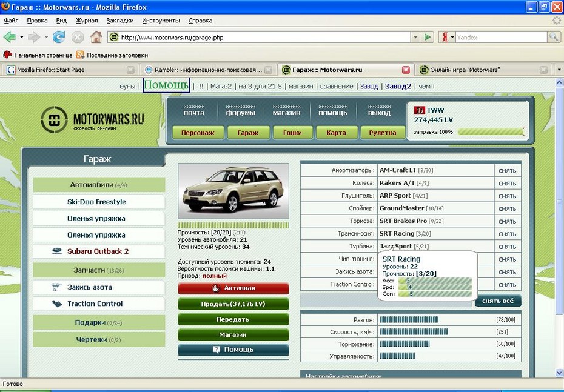Open the list all tabs dropdown

point(559,70)
